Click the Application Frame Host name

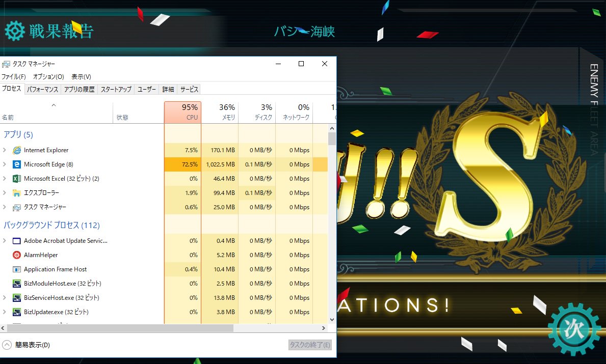[55, 269]
